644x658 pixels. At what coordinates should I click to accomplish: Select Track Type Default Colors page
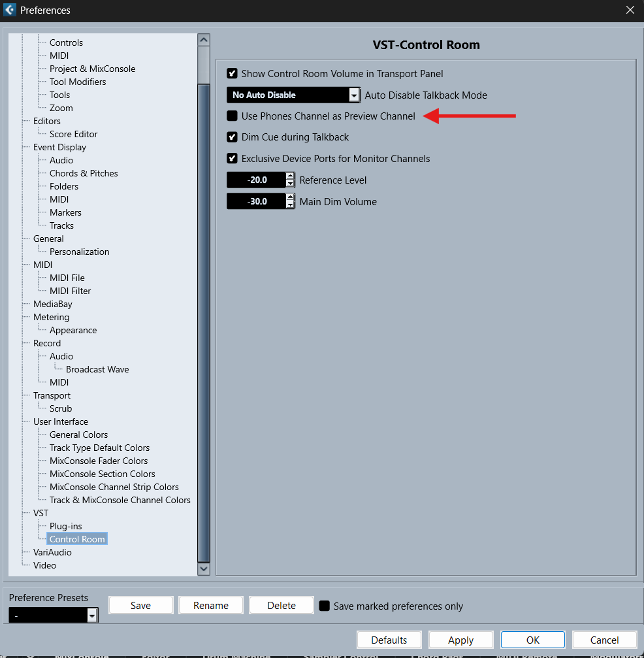click(99, 448)
